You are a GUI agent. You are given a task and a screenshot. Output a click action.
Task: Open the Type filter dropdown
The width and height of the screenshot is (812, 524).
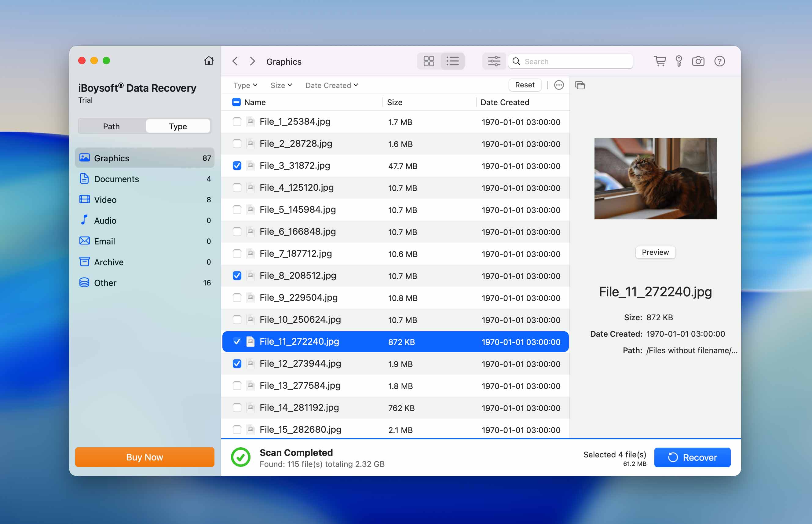pyautogui.click(x=245, y=85)
